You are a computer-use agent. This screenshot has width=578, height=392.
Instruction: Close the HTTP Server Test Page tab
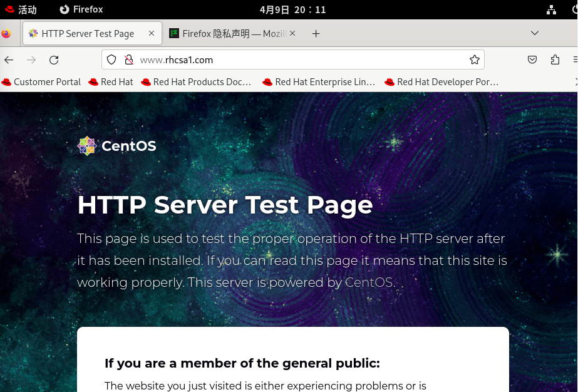click(x=152, y=33)
